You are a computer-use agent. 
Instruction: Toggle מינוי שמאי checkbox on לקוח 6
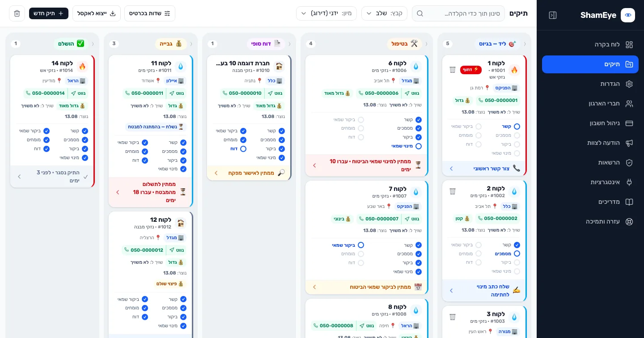[x=419, y=146]
